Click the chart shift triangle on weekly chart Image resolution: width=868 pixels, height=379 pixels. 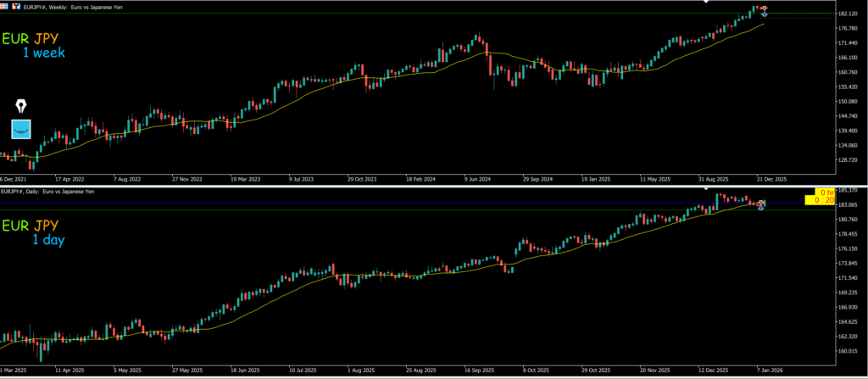click(x=706, y=3)
